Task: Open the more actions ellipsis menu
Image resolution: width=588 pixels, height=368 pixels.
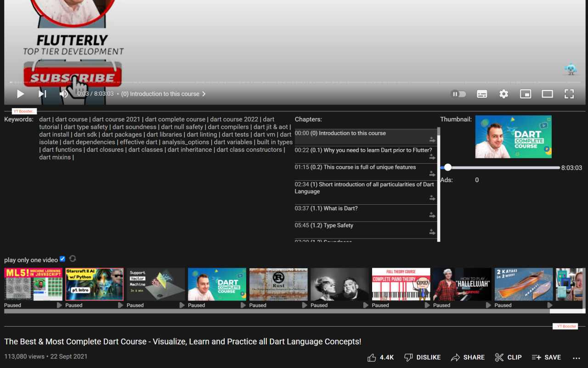Action: tap(577, 357)
